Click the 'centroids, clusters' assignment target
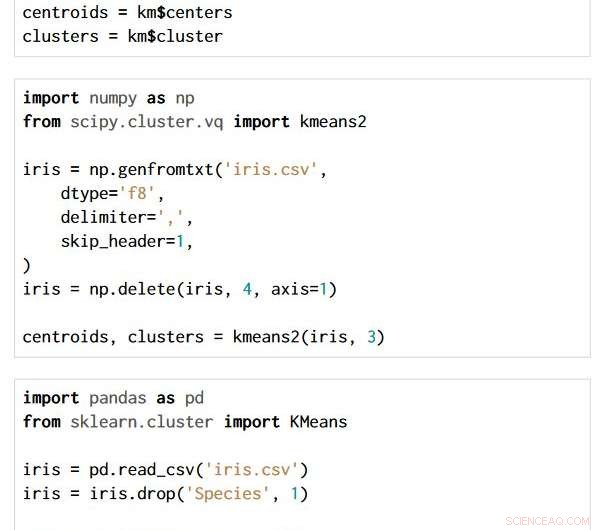This screenshot has height=530, width=604. tap(113, 337)
